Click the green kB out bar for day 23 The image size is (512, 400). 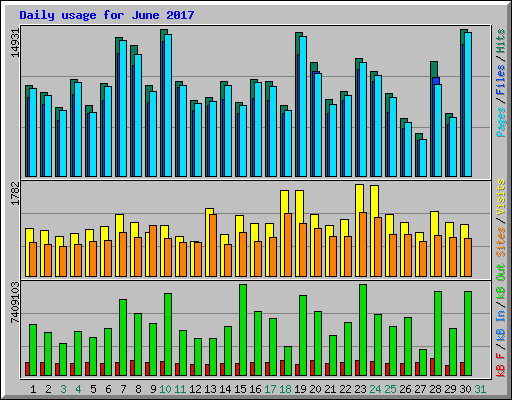coord(363,330)
